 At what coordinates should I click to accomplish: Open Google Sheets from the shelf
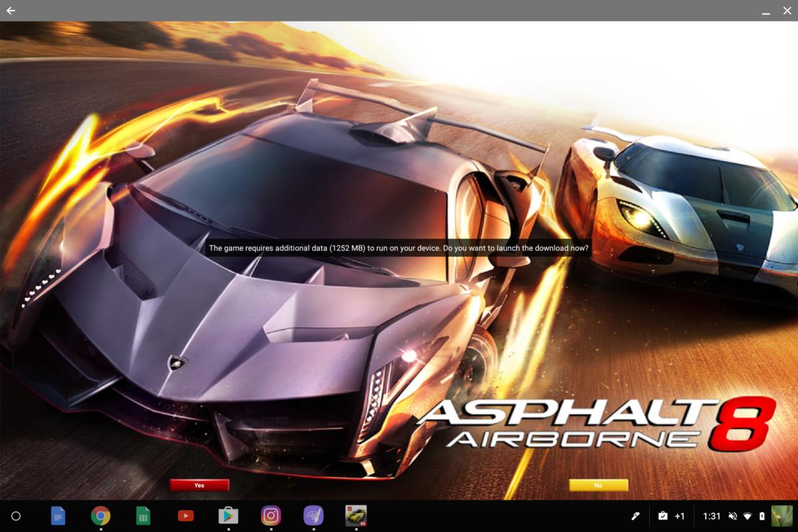pyautogui.click(x=143, y=515)
